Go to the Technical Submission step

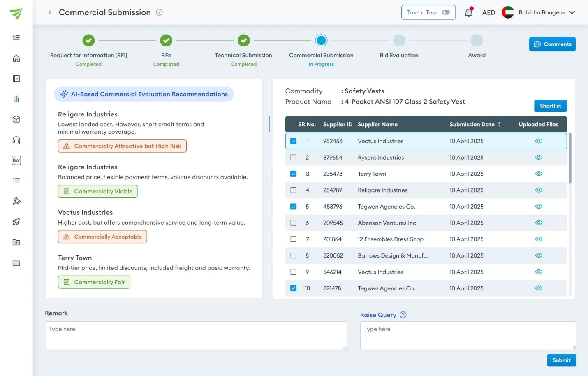[x=244, y=40]
